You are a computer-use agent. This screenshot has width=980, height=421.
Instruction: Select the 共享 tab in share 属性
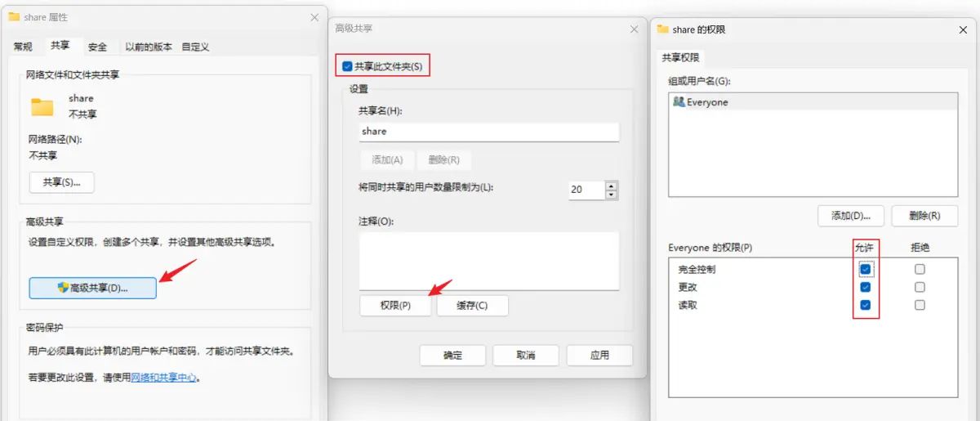tap(60, 46)
